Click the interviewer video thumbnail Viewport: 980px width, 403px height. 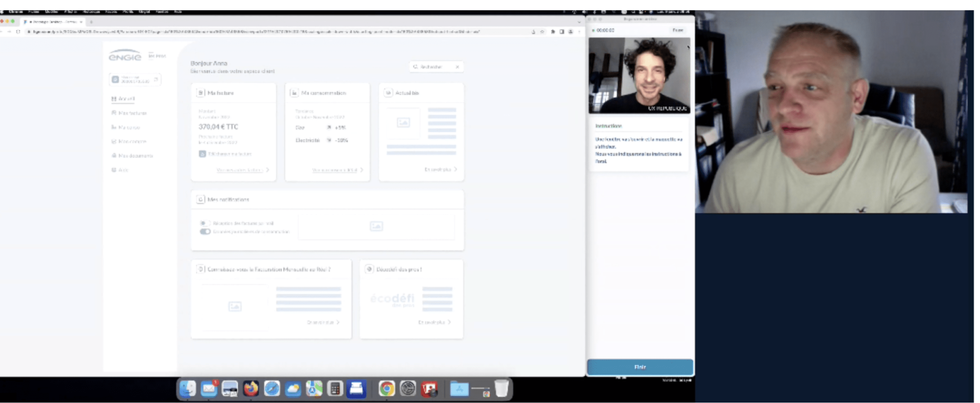point(639,75)
